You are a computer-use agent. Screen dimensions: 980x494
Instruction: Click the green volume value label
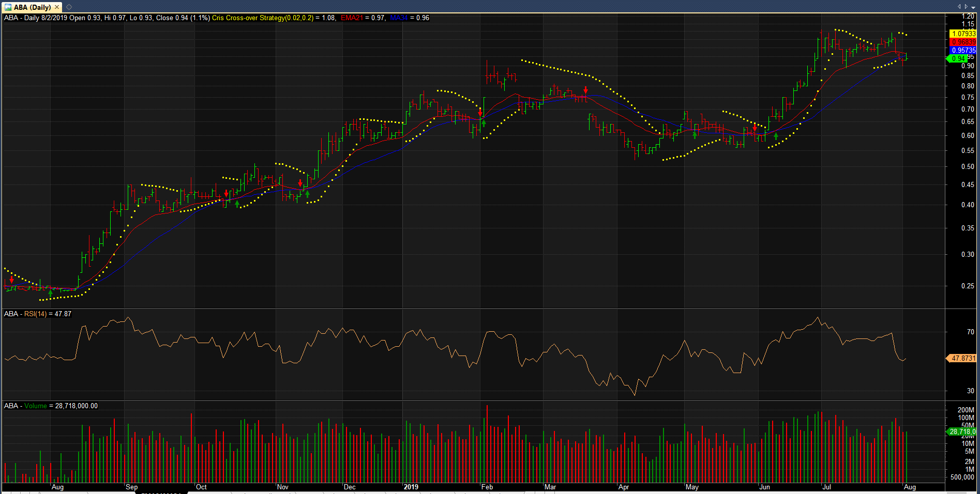coord(961,431)
